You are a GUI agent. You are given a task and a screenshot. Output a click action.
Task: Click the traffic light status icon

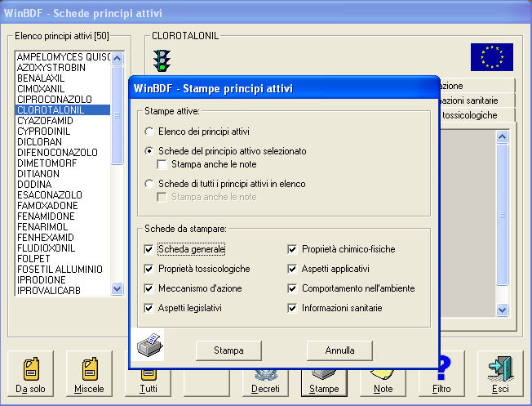click(x=162, y=60)
